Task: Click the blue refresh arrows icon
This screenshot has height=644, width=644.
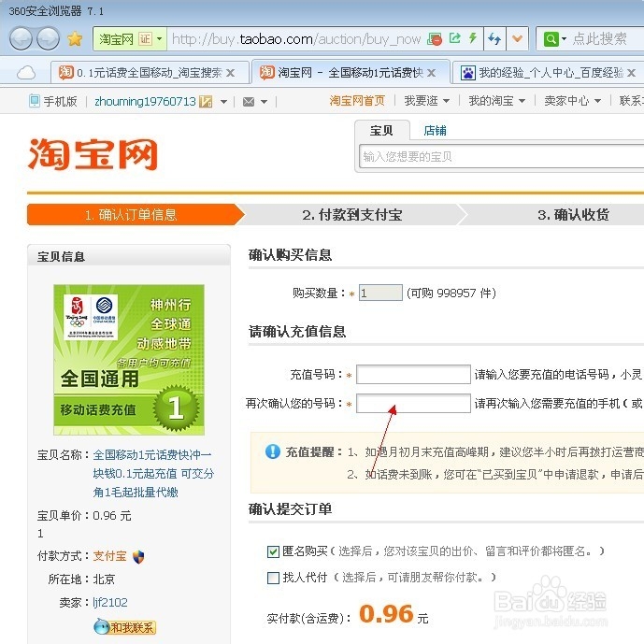Action: 494,39
